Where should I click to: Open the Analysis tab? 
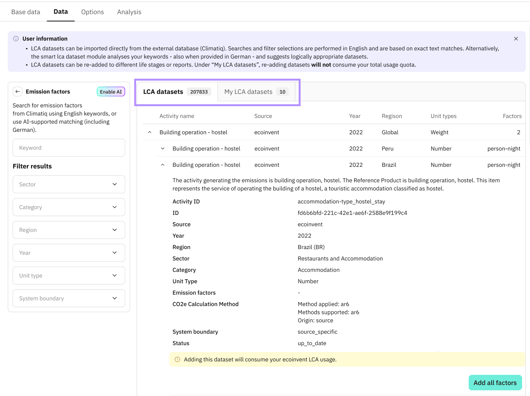[129, 12]
